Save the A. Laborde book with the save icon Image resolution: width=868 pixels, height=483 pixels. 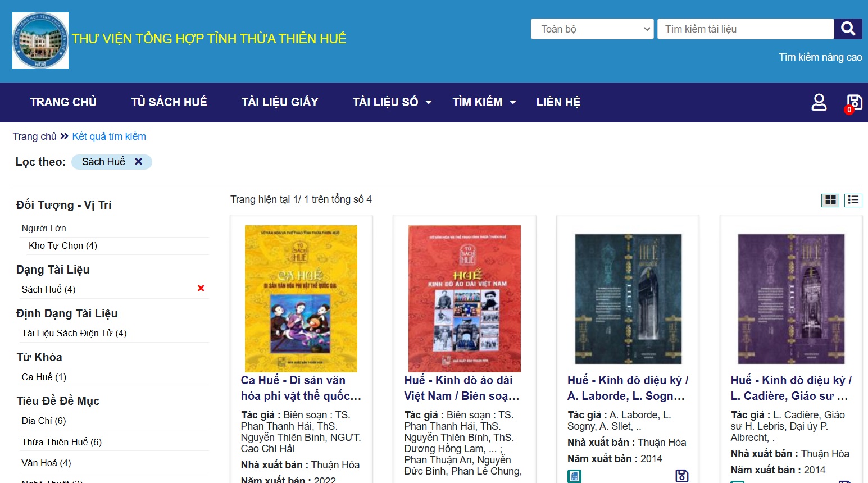pyautogui.click(x=681, y=476)
